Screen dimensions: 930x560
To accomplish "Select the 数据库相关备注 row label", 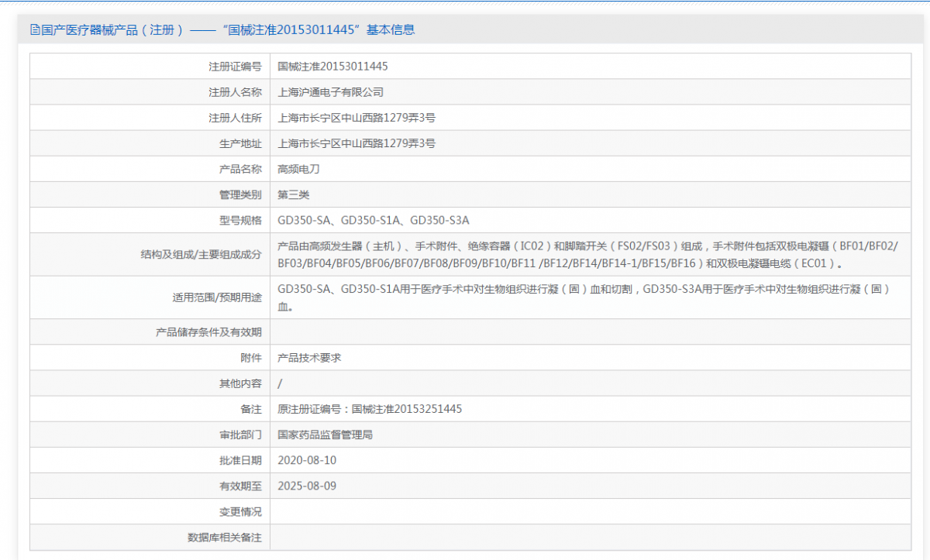I will [x=225, y=537].
